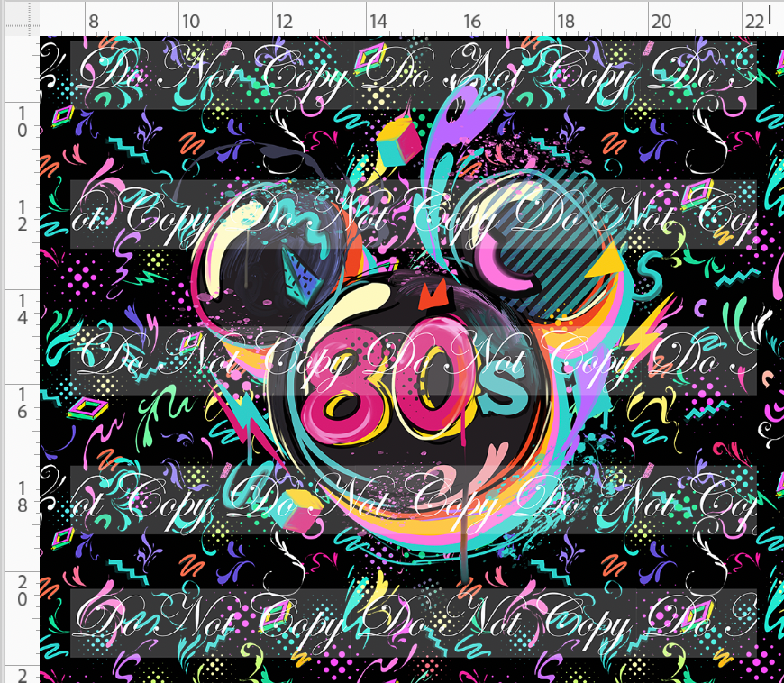Click the 14 mark on horizontal ruler
The image size is (784, 683).
point(378,22)
